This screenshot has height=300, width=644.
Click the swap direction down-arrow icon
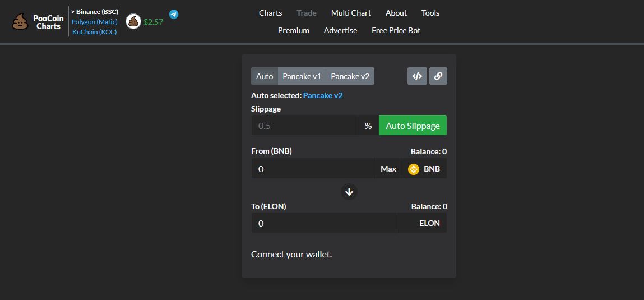click(x=349, y=192)
